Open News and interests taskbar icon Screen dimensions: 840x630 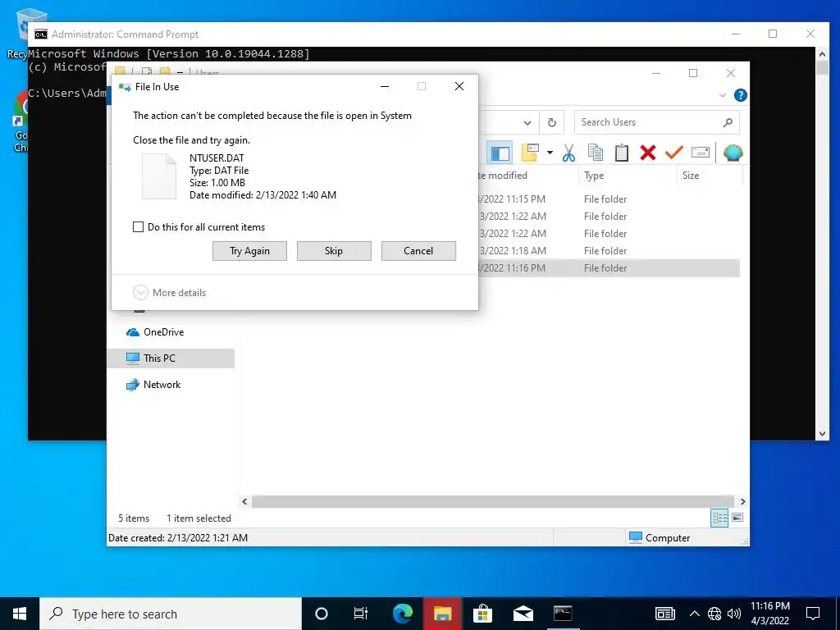coord(664,614)
